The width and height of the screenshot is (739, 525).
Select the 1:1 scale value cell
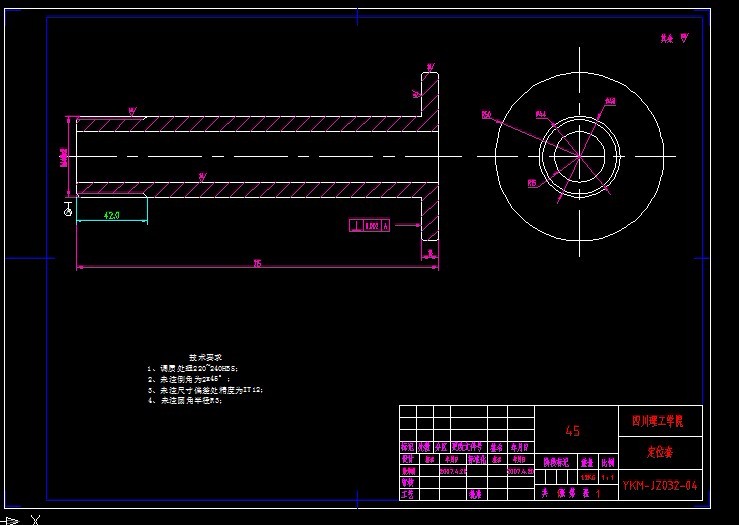[x=608, y=477]
